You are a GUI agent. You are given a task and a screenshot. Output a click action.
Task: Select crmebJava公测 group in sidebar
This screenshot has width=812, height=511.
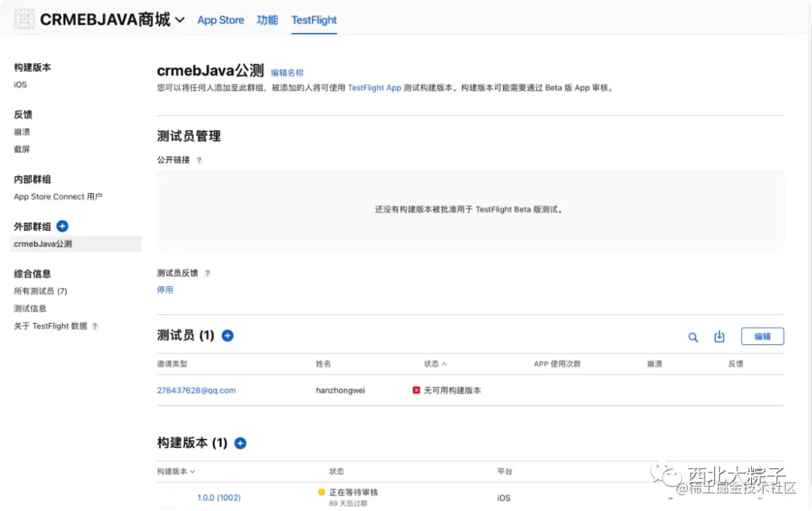click(x=76, y=243)
